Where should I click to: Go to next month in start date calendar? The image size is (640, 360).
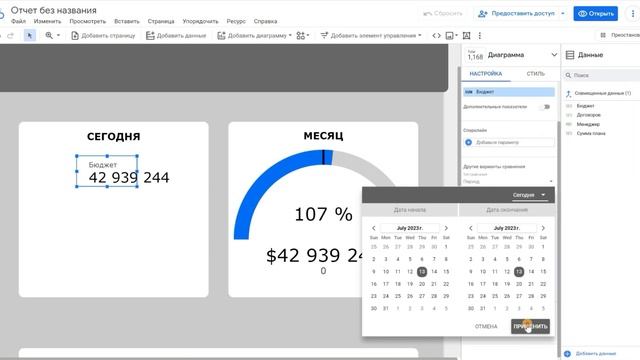coord(446,228)
